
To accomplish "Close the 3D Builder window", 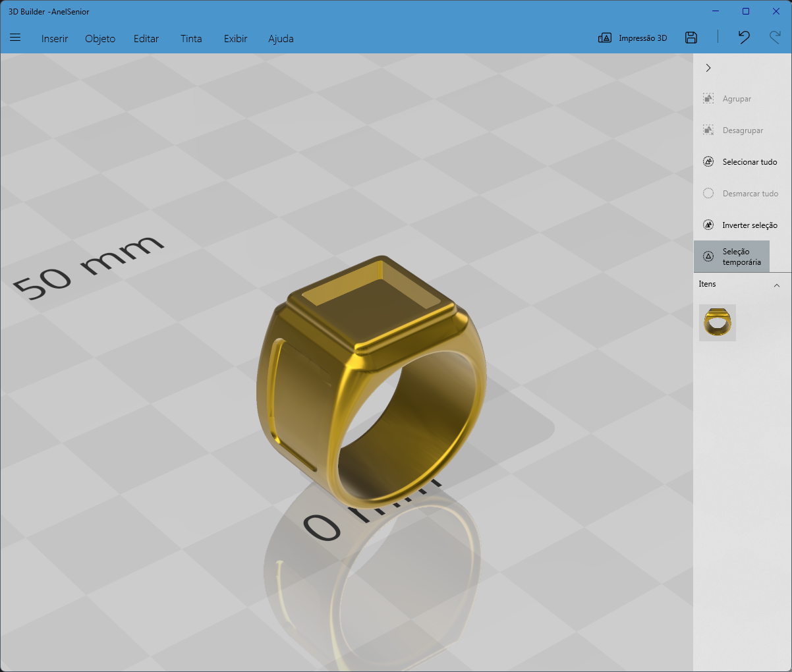I will [776, 11].
